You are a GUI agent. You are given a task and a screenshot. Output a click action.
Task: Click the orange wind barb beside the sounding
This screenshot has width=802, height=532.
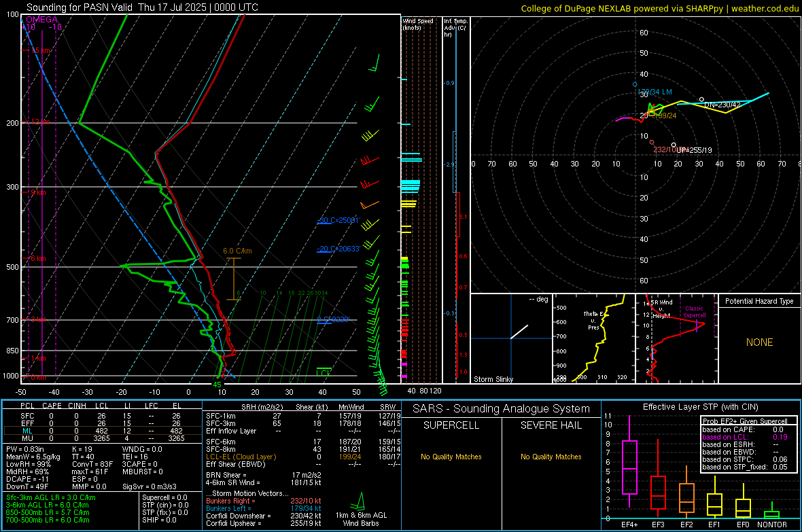click(x=369, y=205)
